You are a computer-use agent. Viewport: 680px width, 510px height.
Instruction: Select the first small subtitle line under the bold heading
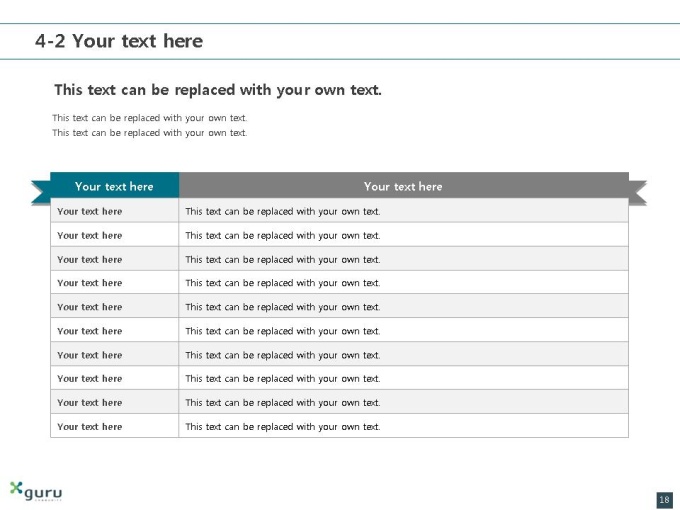[150, 118]
